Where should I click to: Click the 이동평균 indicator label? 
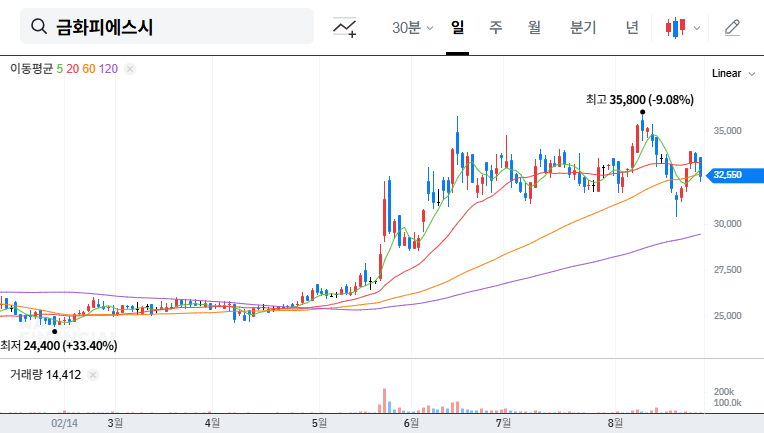tap(31, 69)
